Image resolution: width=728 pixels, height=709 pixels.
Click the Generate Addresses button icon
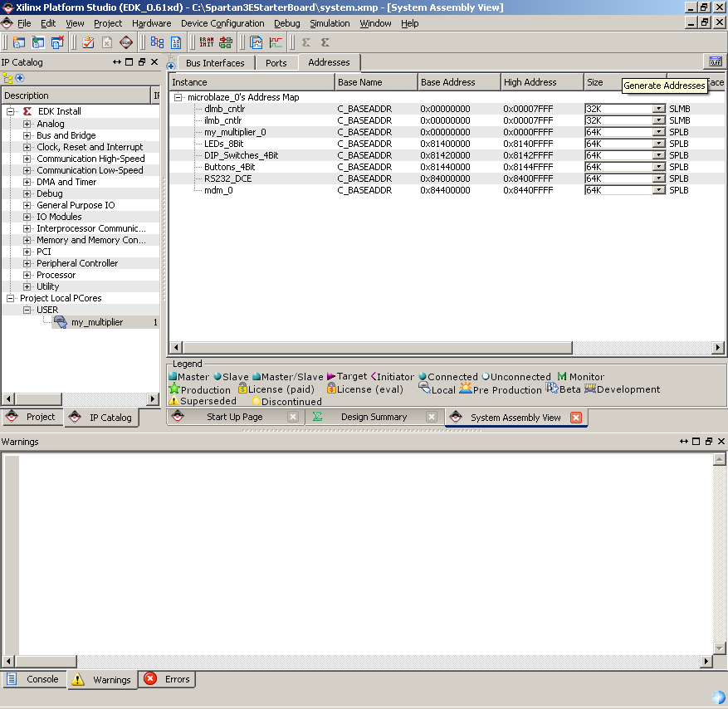point(716,61)
